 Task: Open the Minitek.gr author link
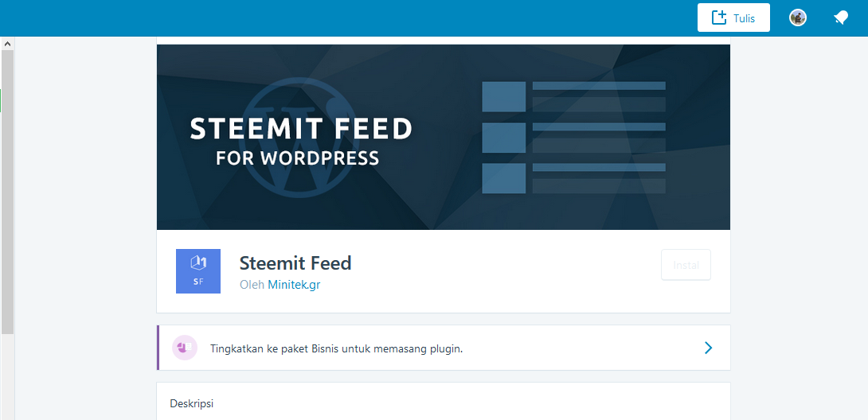(294, 285)
